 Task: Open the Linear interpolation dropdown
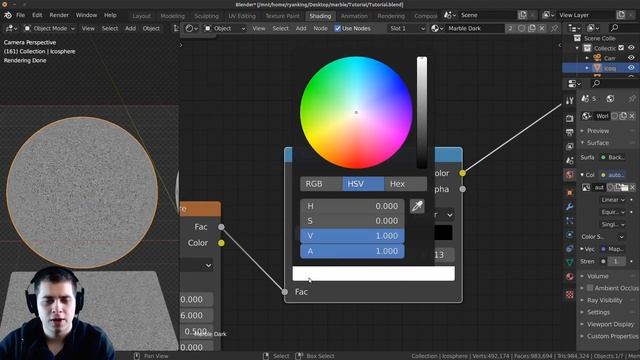click(613, 200)
